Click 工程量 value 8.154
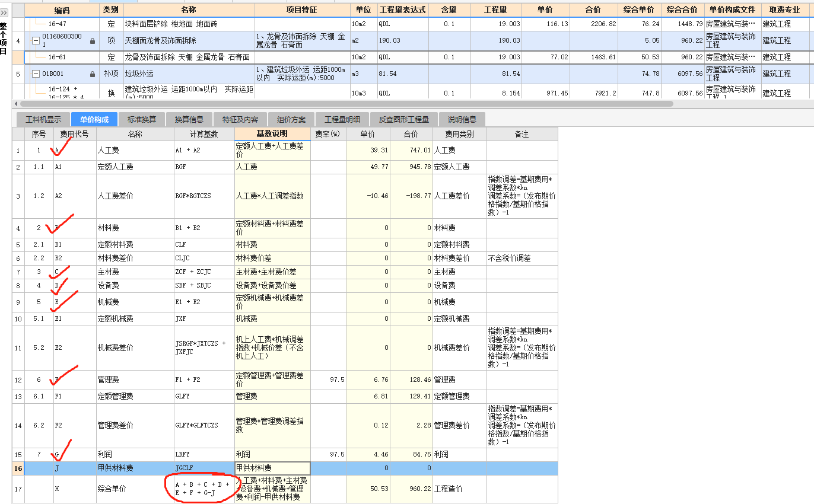 [x=510, y=93]
